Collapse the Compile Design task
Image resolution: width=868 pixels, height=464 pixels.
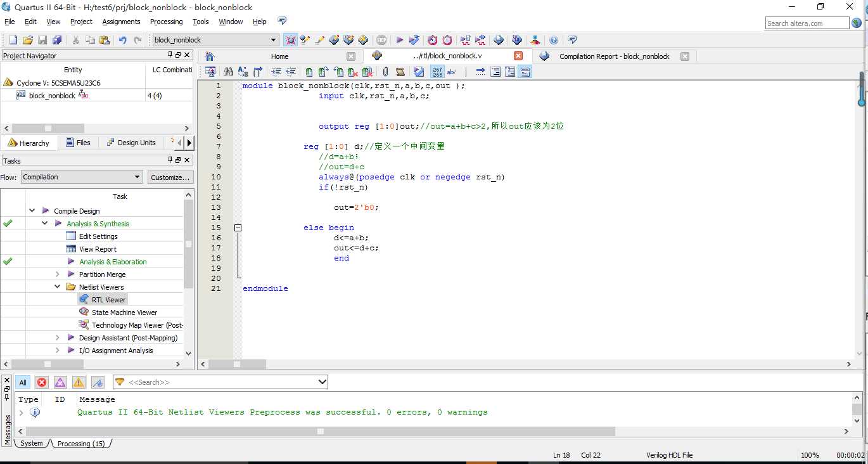point(32,210)
